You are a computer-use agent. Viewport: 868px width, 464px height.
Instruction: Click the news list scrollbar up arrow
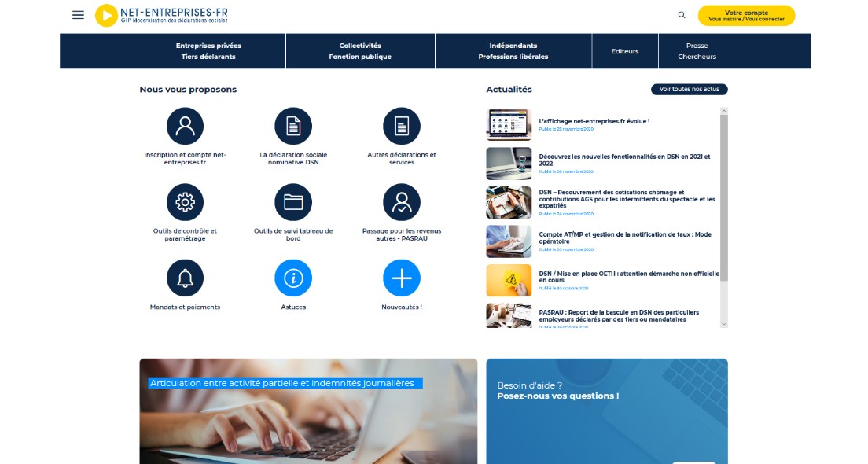point(724,112)
